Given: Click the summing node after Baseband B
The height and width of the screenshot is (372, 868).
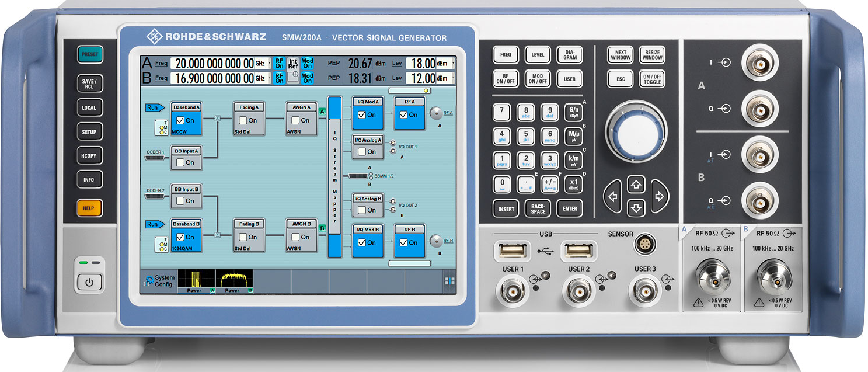Looking at the screenshot, I should [x=218, y=235].
